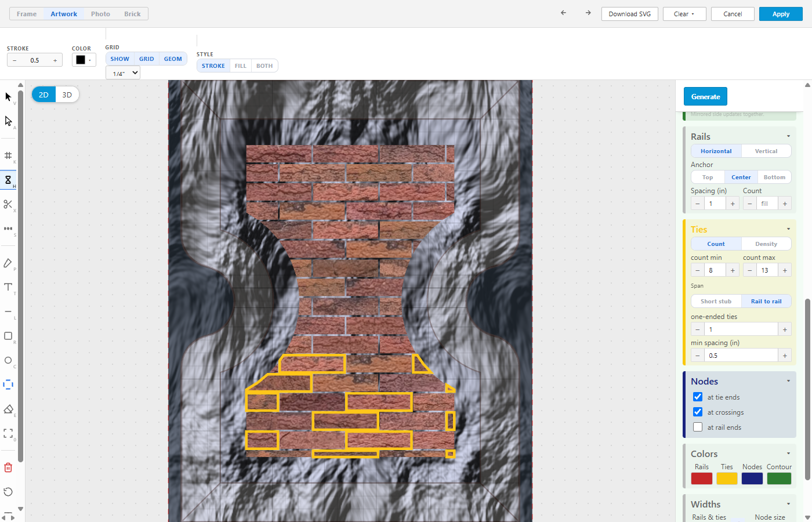Switch to the Brick tab

(x=132, y=14)
